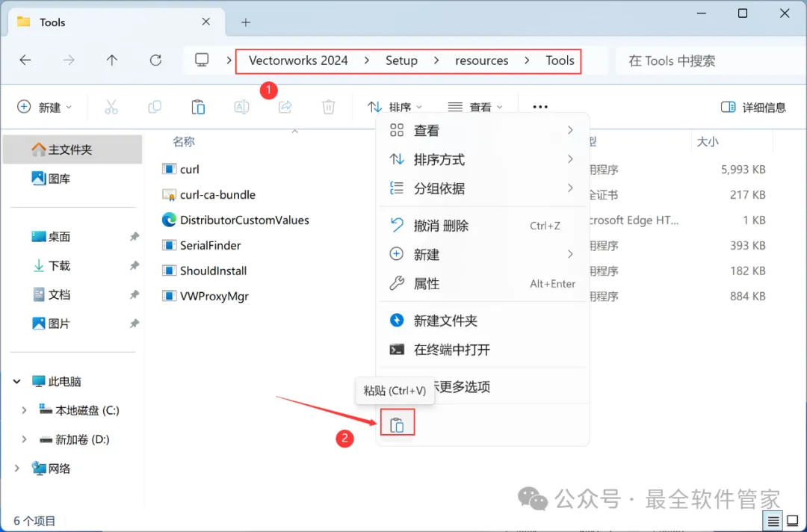This screenshot has width=807, height=532.
Task: Open the 查看 view dropdown in toolbar
Action: (475, 107)
